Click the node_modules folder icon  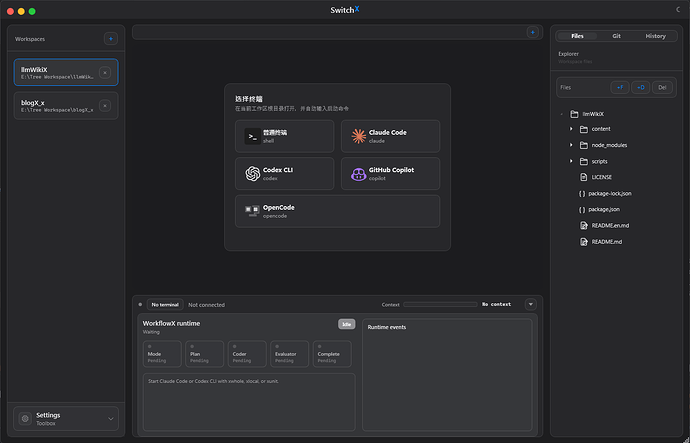(584, 145)
